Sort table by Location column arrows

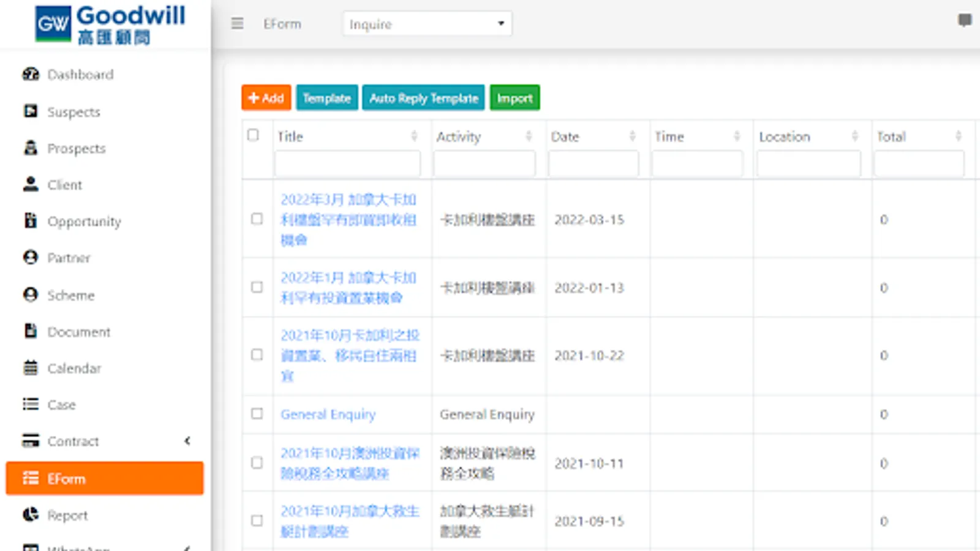[855, 136]
